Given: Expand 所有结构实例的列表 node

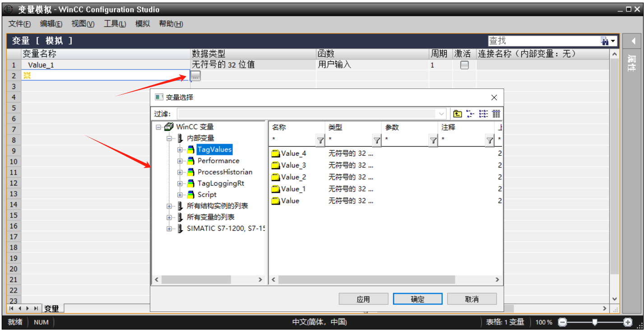Looking at the screenshot, I should click(x=169, y=206).
